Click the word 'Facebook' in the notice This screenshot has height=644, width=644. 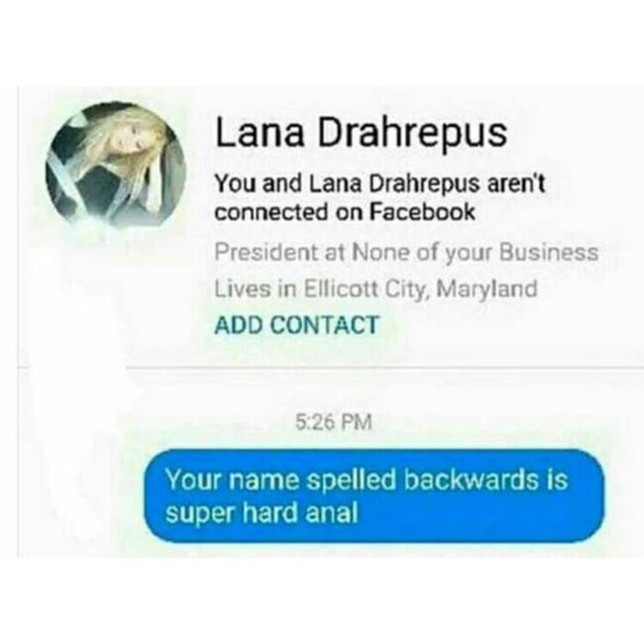pyautogui.click(x=422, y=212)
